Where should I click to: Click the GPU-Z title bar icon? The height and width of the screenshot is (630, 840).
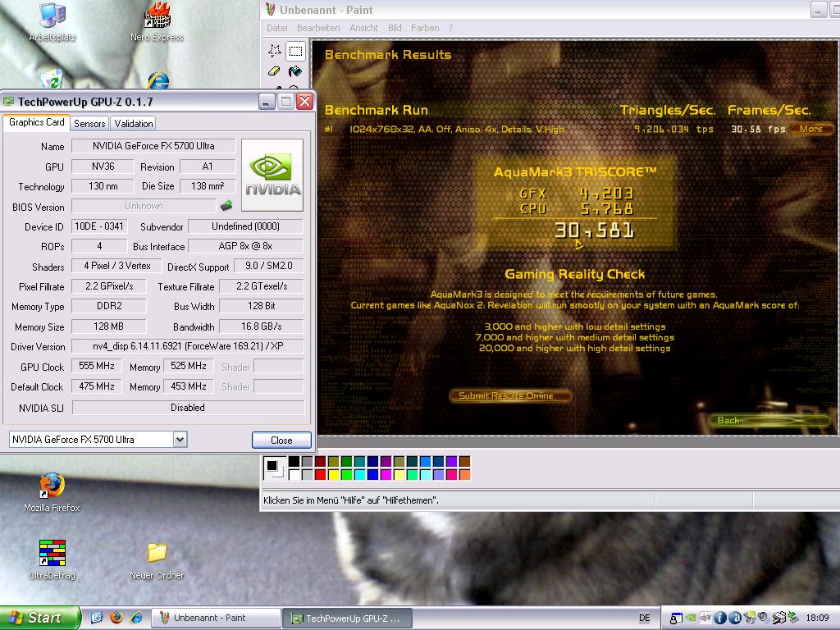8,101
